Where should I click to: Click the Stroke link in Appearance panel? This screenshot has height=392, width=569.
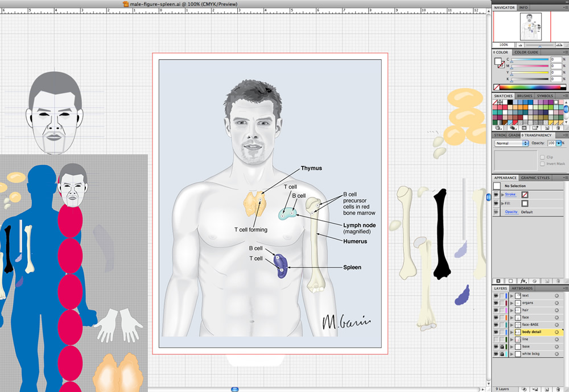pos(510,195)
